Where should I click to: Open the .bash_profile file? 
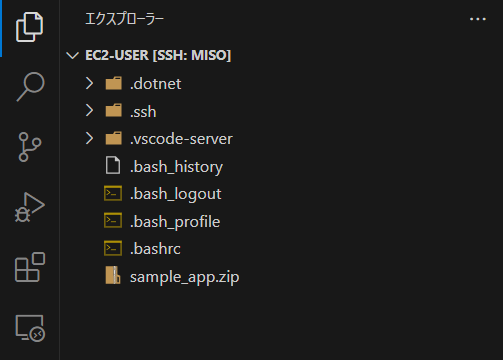(x=175, y=222)
